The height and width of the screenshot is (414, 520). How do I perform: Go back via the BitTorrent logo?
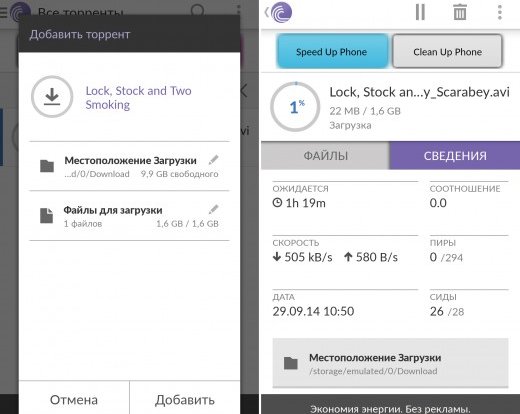[x=279, y=13]
